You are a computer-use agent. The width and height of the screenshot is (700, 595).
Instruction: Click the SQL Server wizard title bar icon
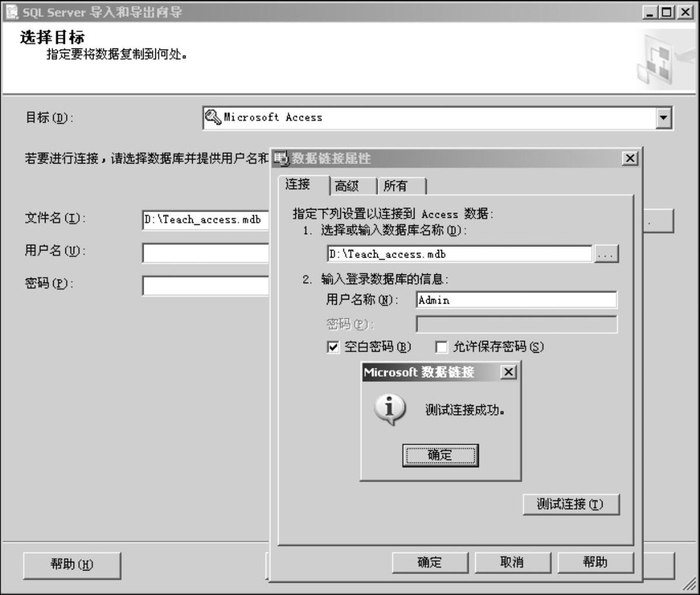coord(11,12)
